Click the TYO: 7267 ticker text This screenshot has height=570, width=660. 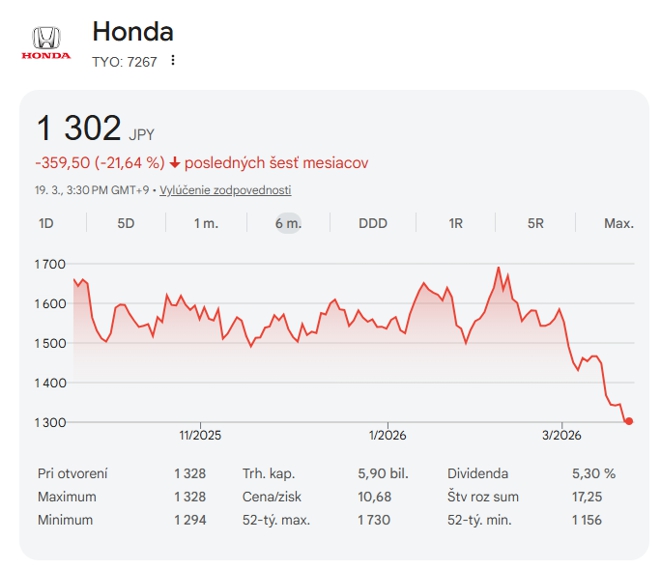pyautogui.click(x=125, y=62)
